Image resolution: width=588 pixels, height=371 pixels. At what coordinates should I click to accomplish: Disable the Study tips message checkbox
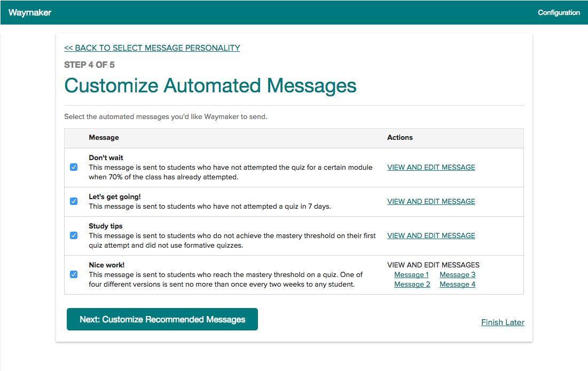tap(74, 235)
